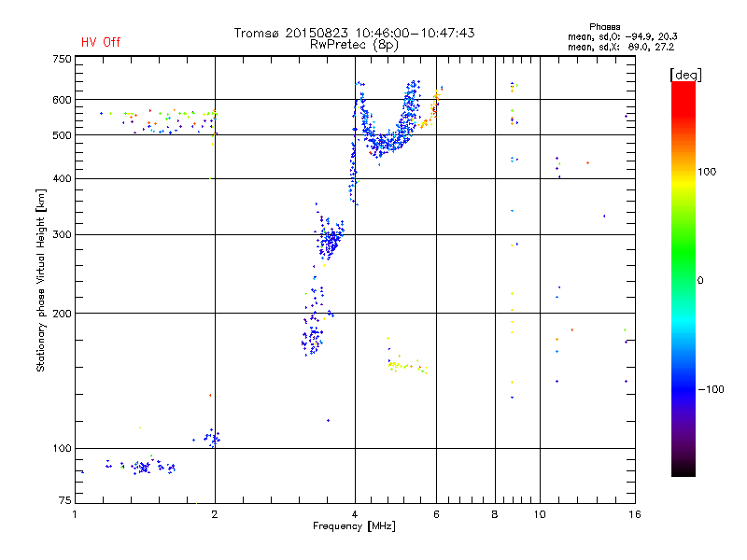Screen dimensions: 747x560
Task: Click the yellow echo cluster below 200 km
Action: [406, 366]
